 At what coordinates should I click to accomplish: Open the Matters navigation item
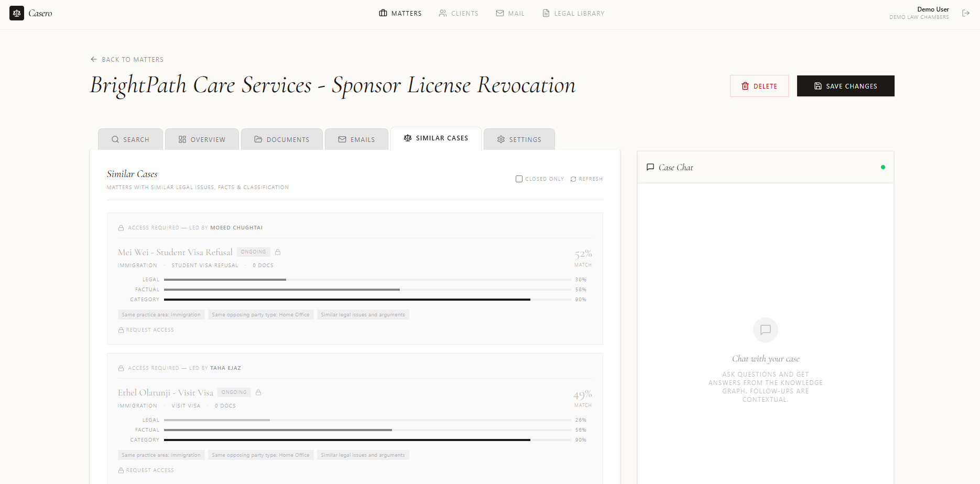pos(400,13)
